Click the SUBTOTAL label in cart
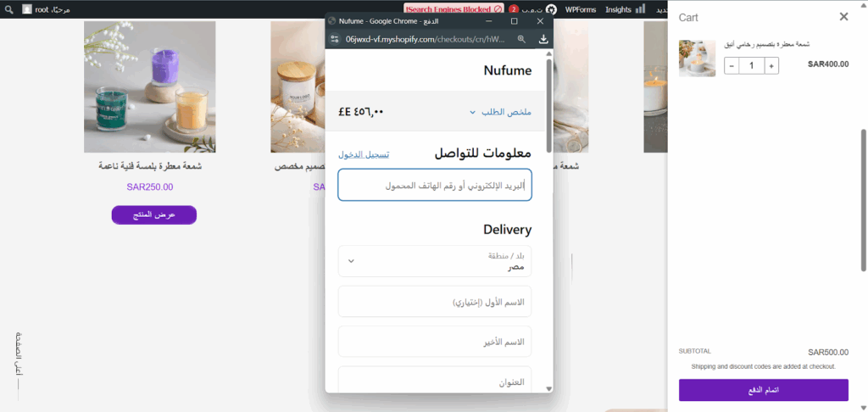The image size is (868, 412). [x=695, y=351]
